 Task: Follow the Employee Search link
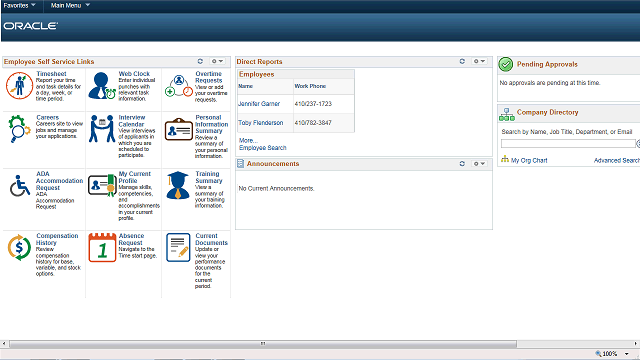point(263,148)
